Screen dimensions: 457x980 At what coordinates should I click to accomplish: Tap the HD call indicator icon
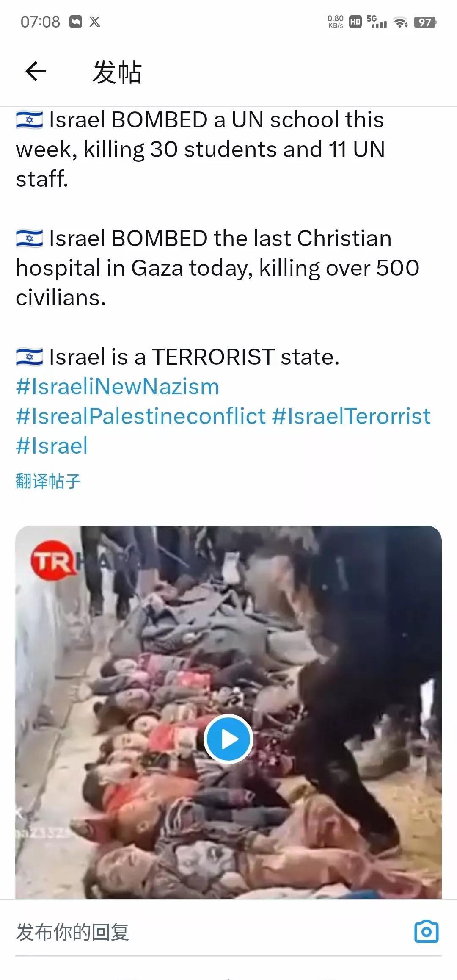pyautogui.click(x=355, y=22)
